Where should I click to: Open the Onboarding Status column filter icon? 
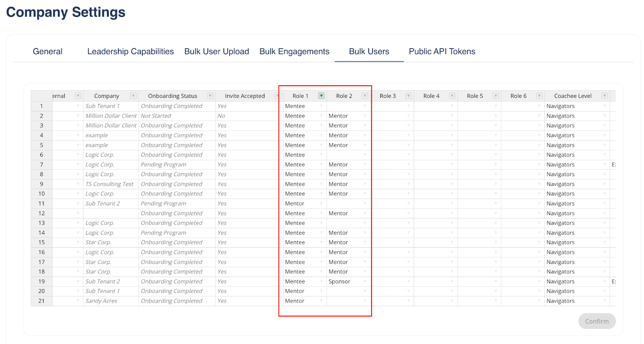point(210,96)
